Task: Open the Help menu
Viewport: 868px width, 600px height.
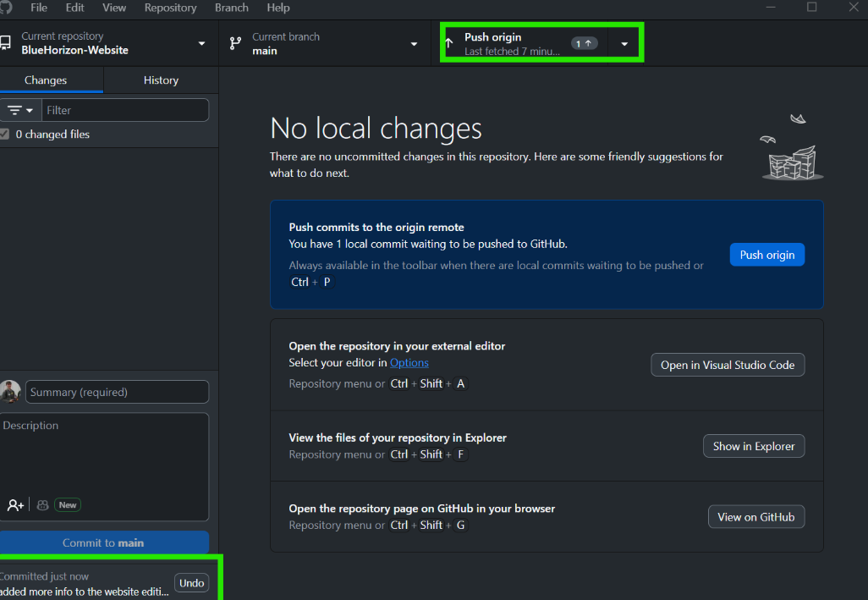Action: point(277,8)
